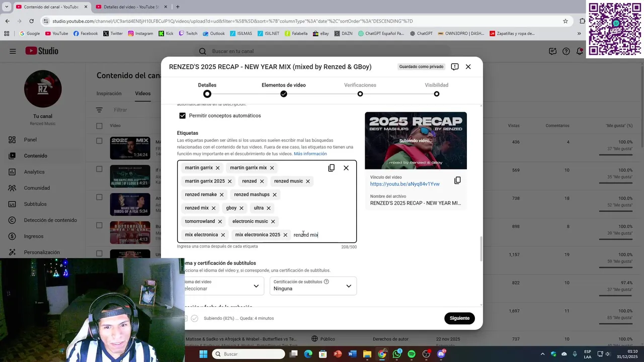Open Windows Start menu
The width and height of the screenshot is (644, 362).
pyautogui.click(x=203, y=354)
